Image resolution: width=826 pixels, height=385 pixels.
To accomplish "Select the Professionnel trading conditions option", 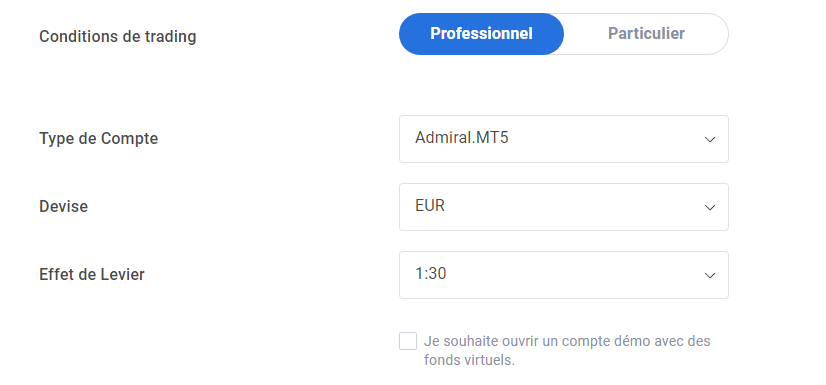I will pos(481,34).
